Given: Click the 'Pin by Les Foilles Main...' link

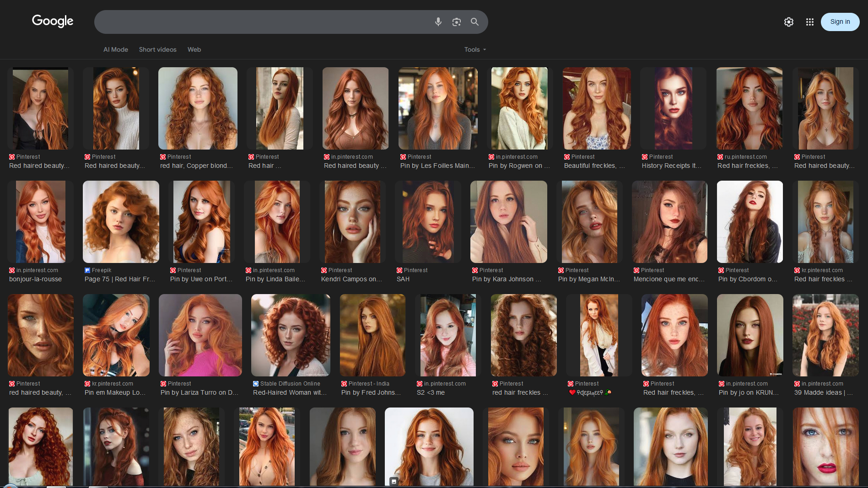Looking at the screenshot, I should (x=437, y=166).
